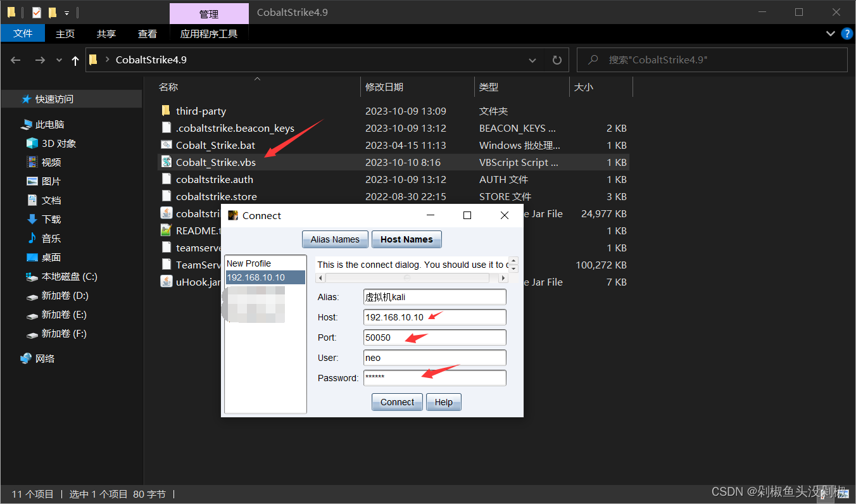Open the quick access toolbar dropdown

(x=66, y=13)
